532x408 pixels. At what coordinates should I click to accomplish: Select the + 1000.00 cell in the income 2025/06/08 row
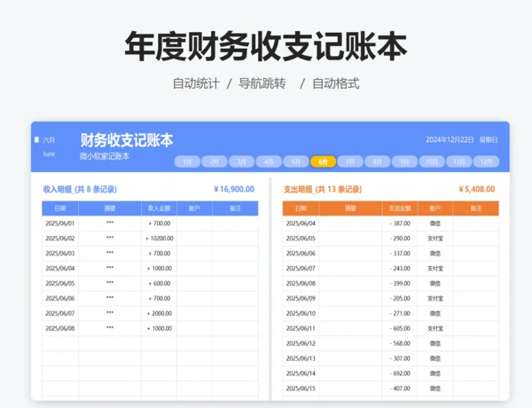(x=160, y=328)
